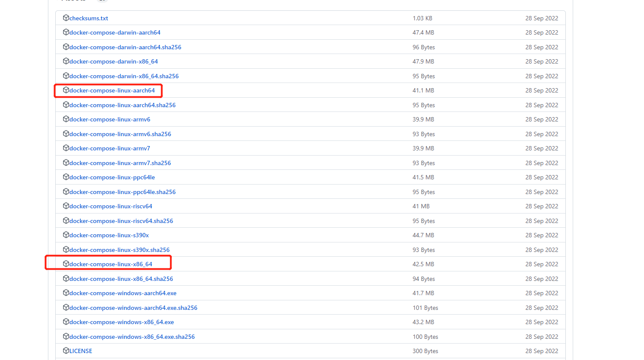644x360 pixels.
Task: Click package icon beside docker-compose-linux-riscv64
Action: [x=66, y=206]
